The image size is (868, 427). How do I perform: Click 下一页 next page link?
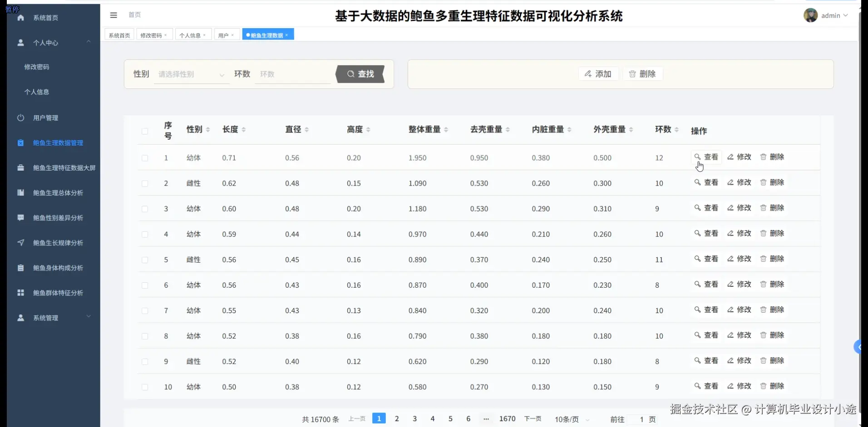click(533, 419)
